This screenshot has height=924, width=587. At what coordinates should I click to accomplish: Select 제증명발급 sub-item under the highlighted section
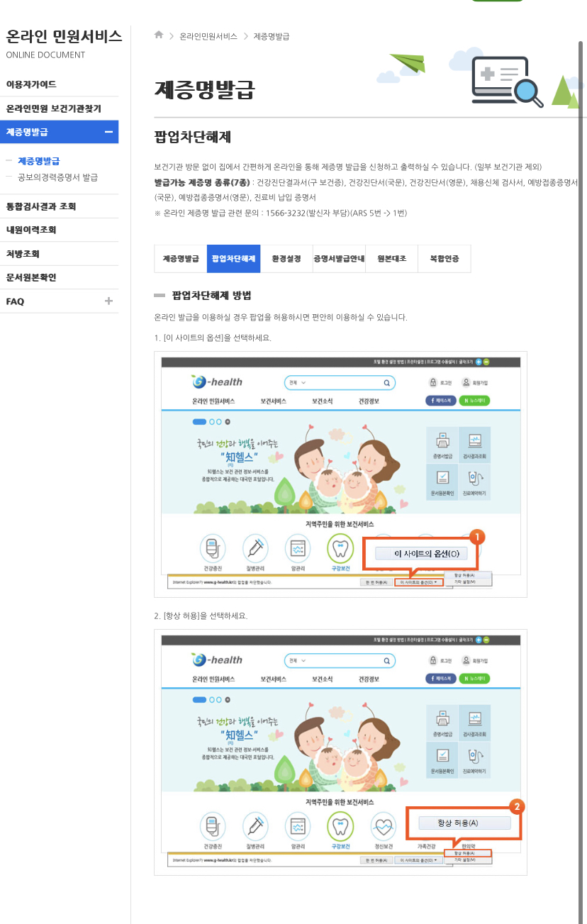coord(39,161)
